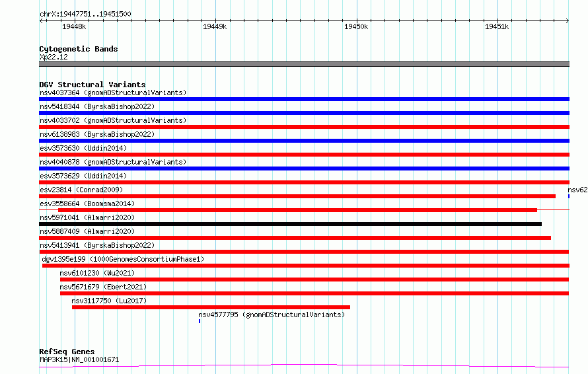This screenshot has width=588, height=374.
Task: Select the nsv6101230 Wu2021 label
Action: click(97, 273)
